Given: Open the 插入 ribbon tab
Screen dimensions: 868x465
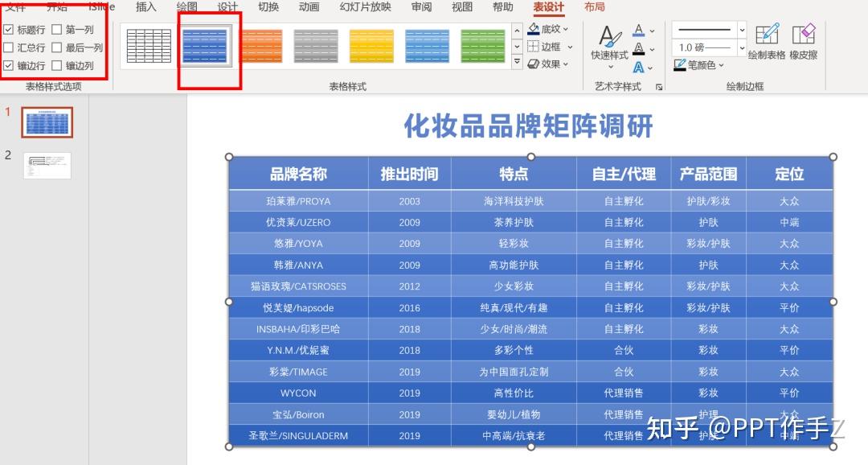Looking at the screenshot, I should (x=146, y=6).
